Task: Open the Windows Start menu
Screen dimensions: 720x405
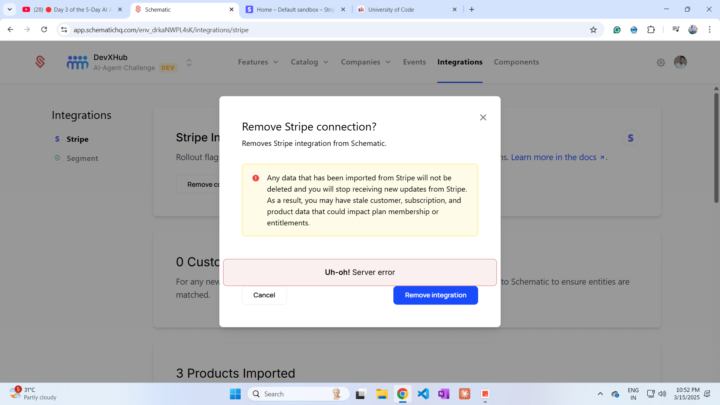Action: coord(235,394)
